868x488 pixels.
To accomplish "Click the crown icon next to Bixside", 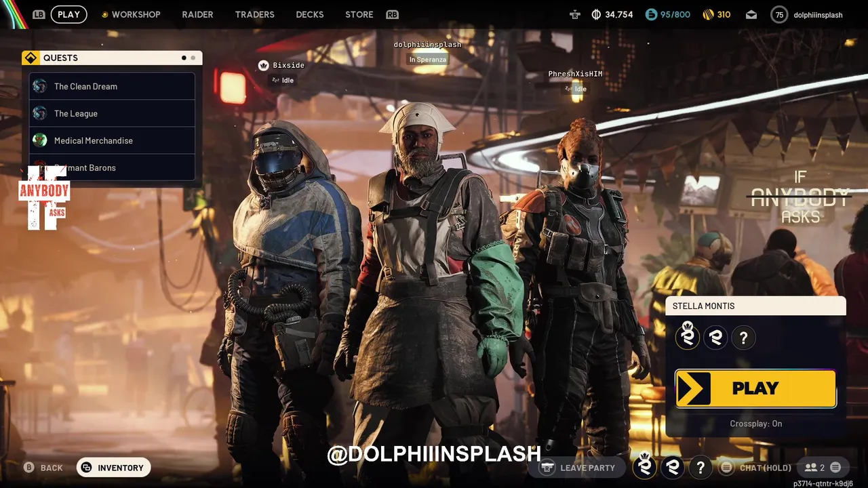I will [x=263, y=65].
